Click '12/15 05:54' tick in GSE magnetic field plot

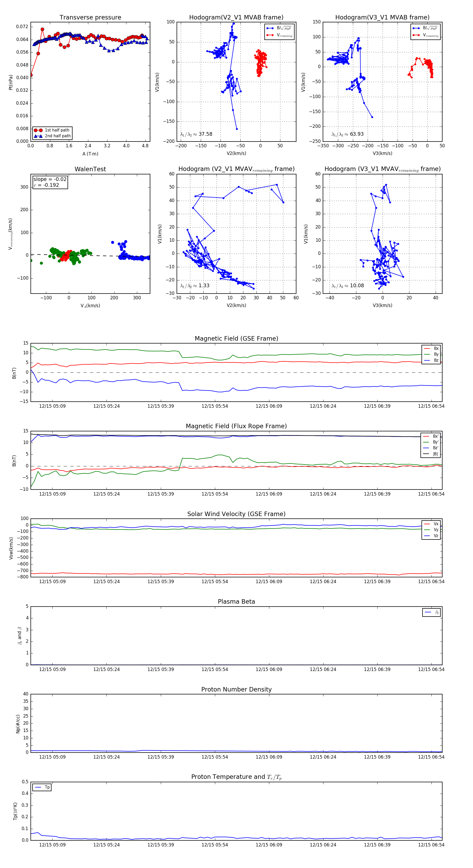[214, 406]
